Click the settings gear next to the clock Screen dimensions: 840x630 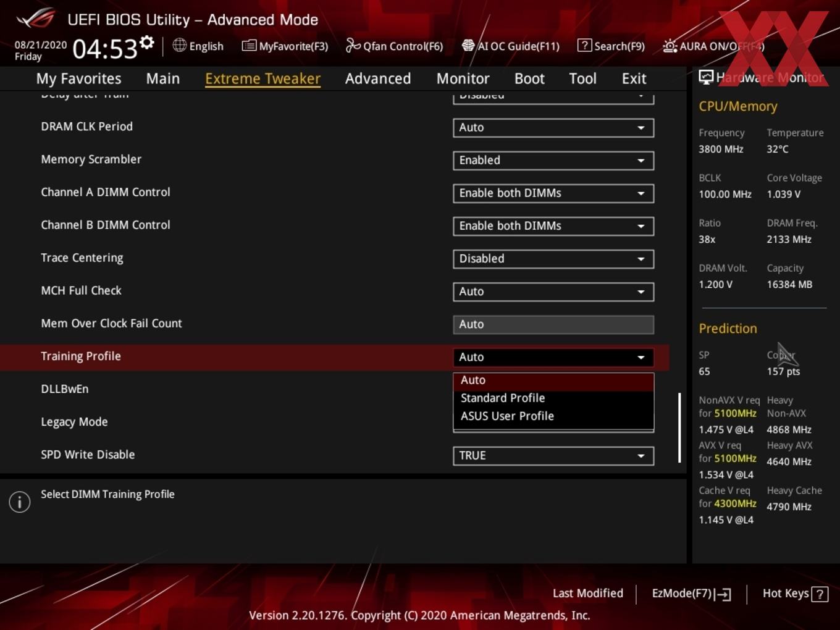[146, 43]
